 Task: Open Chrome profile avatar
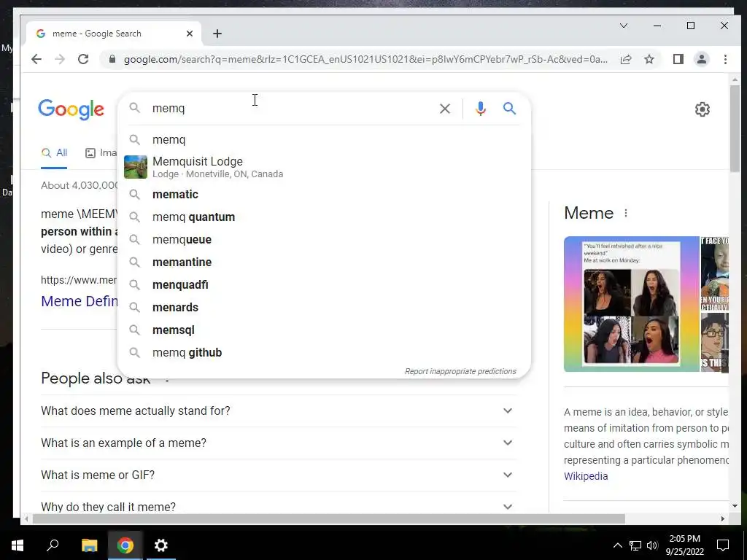702,59
